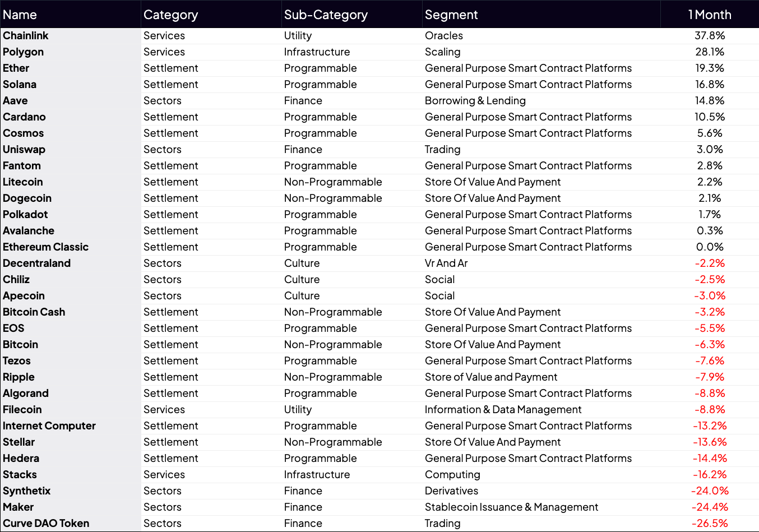
Task: Select the Polygon asset name
Action: tap(23, 52)
